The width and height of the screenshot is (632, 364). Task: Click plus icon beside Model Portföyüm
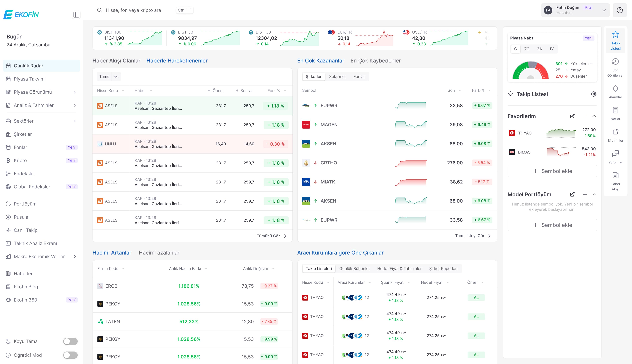pos(585,194)
